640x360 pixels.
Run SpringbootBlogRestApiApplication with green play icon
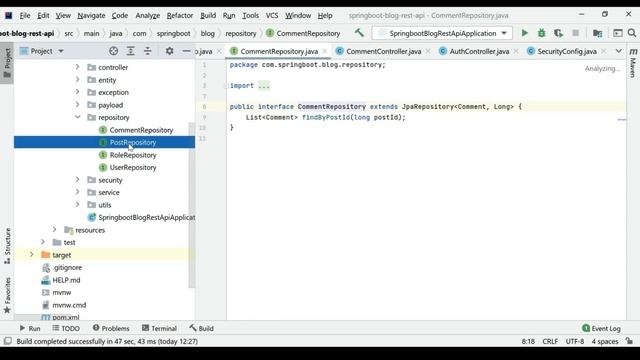524,33
